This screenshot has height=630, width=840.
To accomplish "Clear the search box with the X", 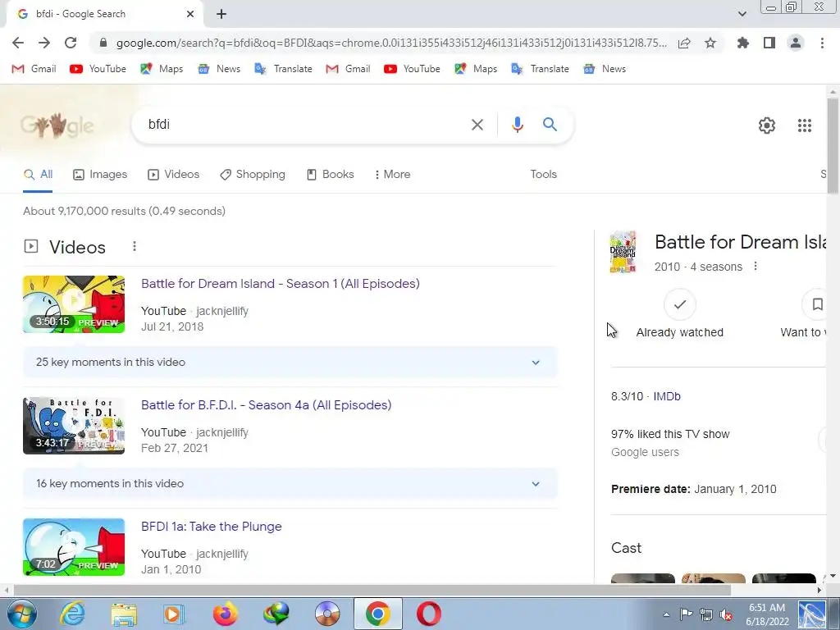I will coord(477,125).
